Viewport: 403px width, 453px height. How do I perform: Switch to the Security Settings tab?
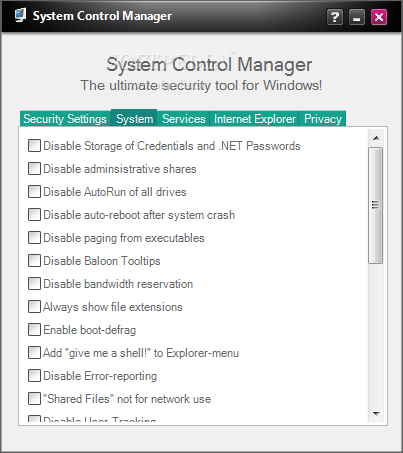65,119
